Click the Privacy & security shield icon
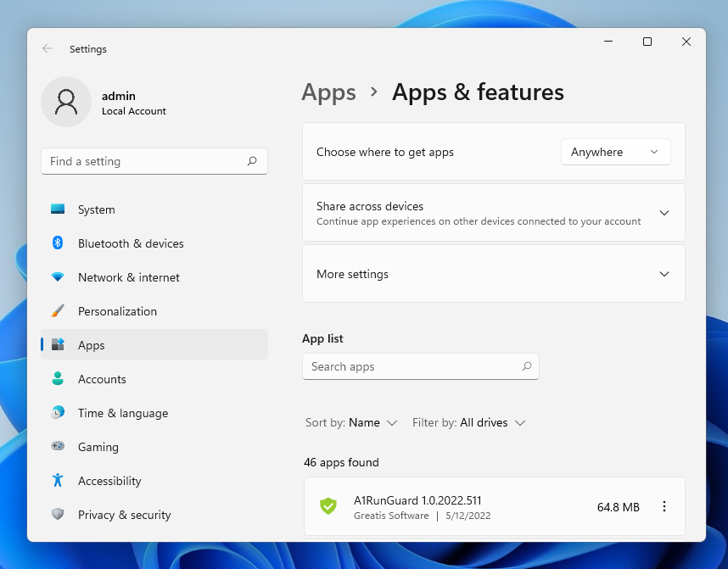 [58, 515]
